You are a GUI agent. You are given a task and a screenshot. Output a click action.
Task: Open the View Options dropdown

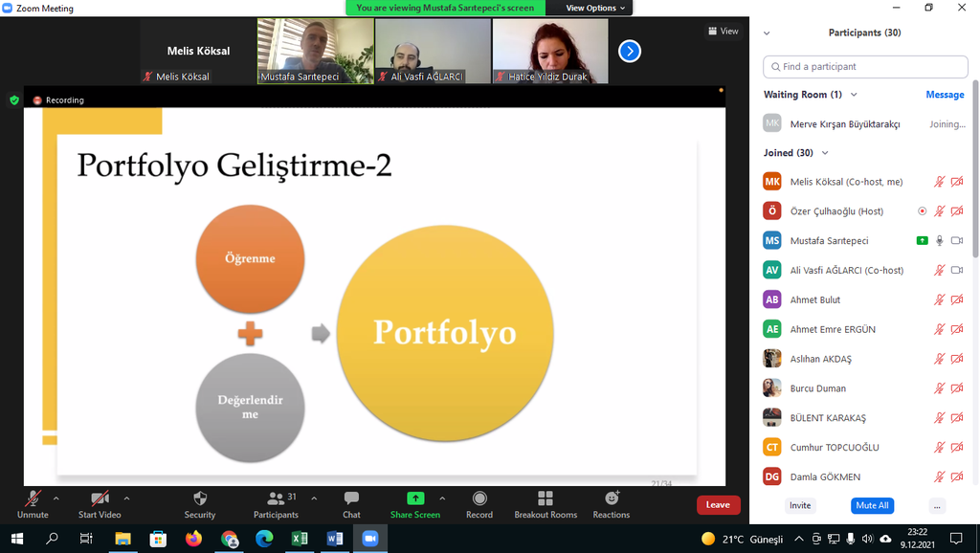pyautogui.click(x=595, y=8)
